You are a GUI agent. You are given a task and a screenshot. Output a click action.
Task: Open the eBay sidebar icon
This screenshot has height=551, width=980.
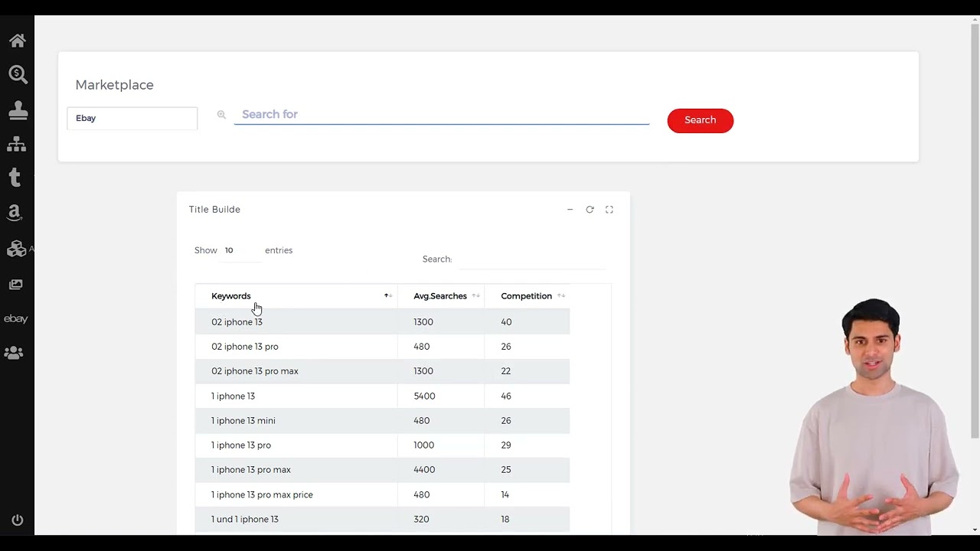16,318
